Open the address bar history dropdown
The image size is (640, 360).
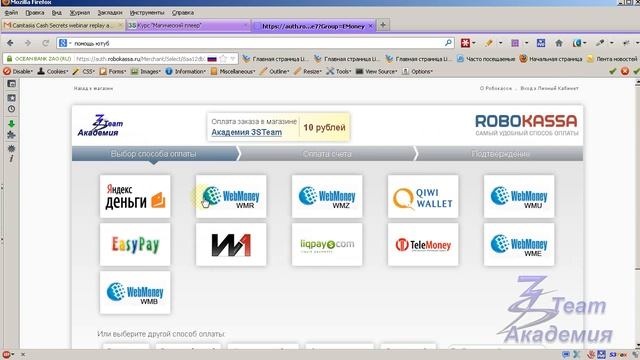[233, 59]
